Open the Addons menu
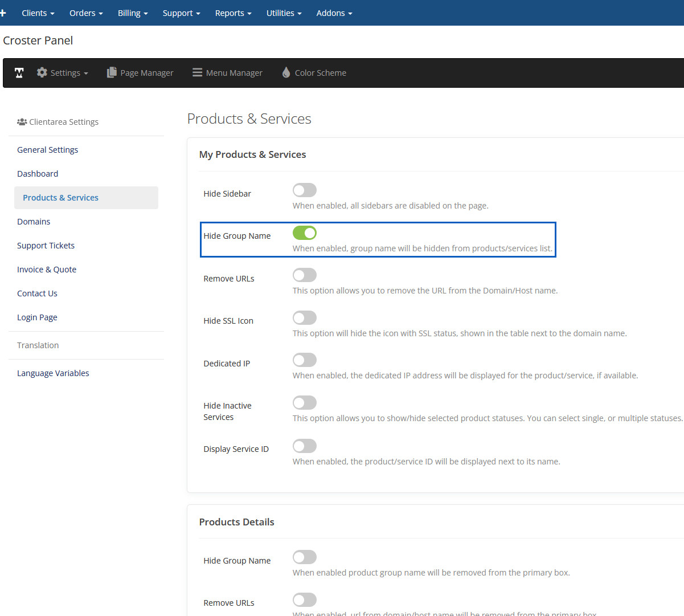This screenshot has height=616, width=684. 334,13
